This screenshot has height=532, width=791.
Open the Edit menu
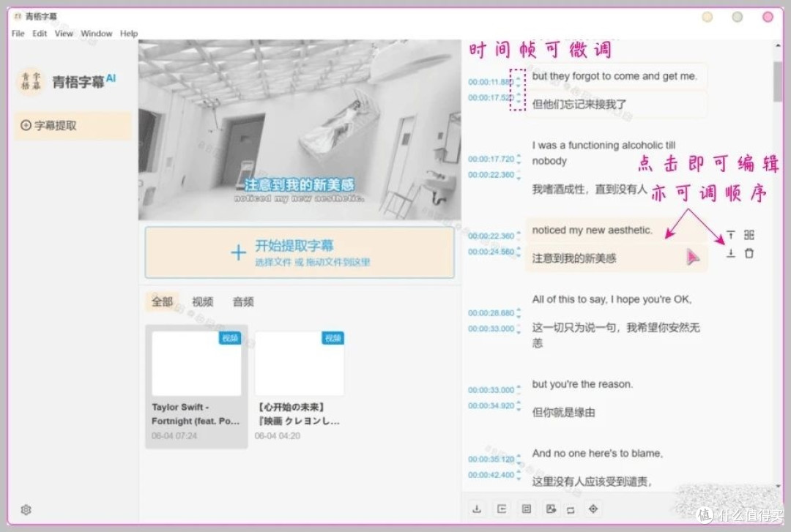[x=40, y=33]
